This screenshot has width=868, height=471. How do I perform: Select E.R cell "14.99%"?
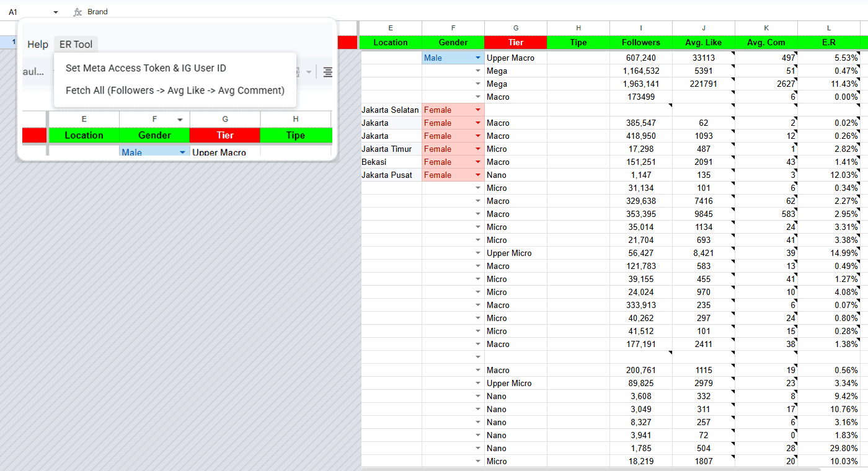[x=829, y=253]
